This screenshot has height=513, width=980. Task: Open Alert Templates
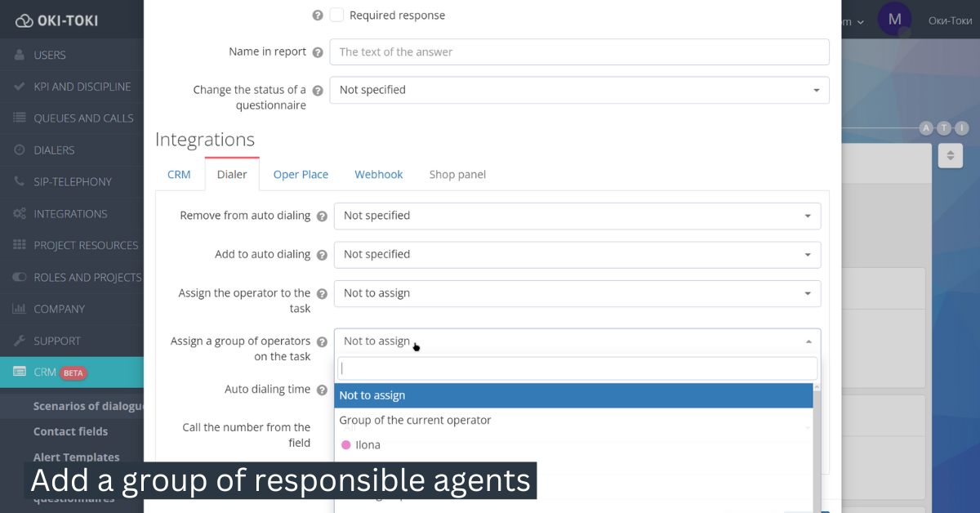coord(76,457)
